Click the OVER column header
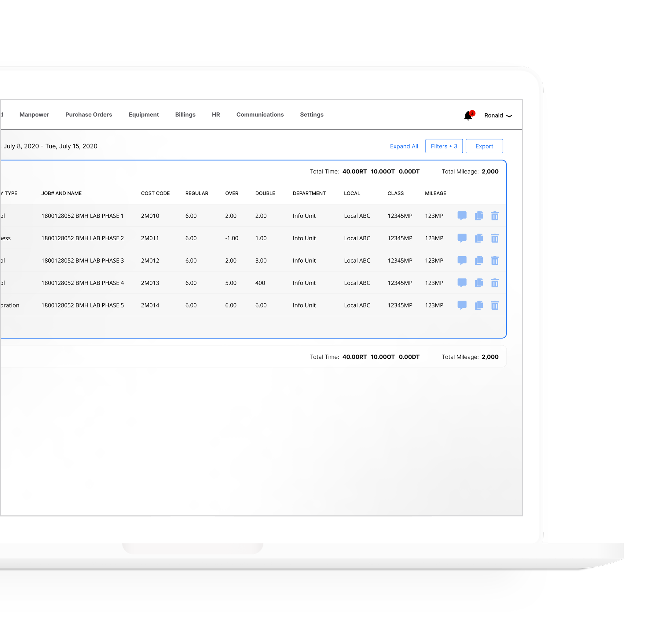 coord(232,194)
